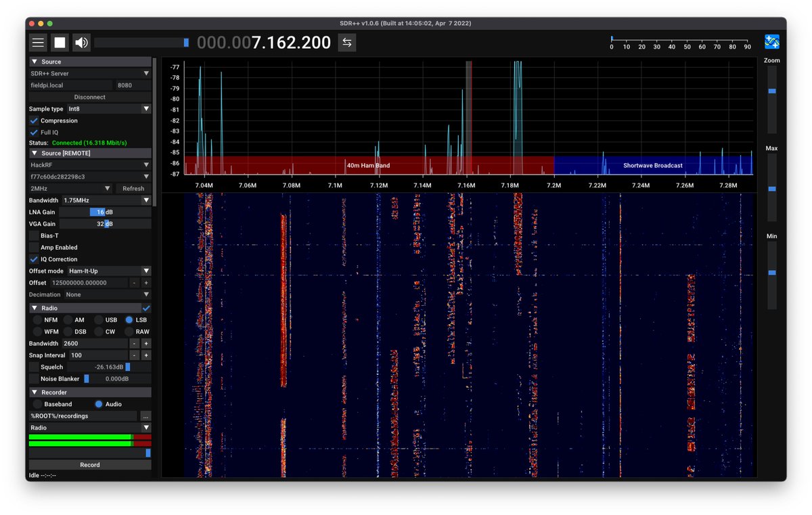The image size is (812, 515).
Task: Toggle the Radio module enable checkbox
Action: [x=147, y=308]
